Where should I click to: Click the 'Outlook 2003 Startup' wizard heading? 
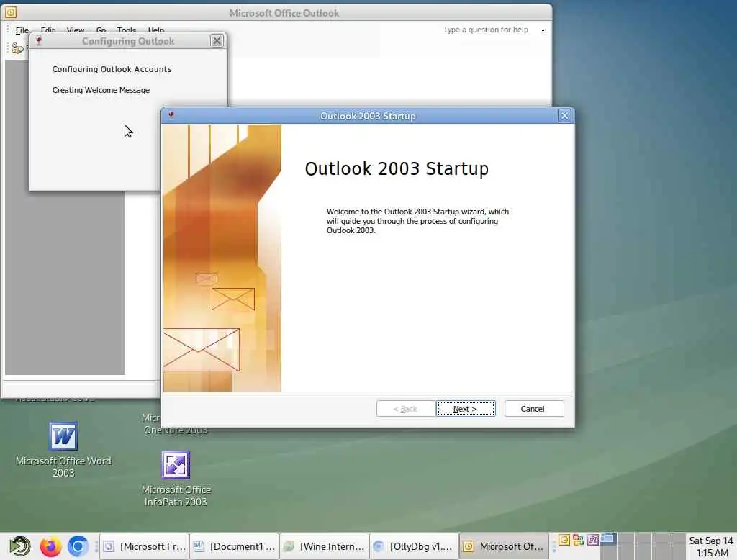point(397,169)
